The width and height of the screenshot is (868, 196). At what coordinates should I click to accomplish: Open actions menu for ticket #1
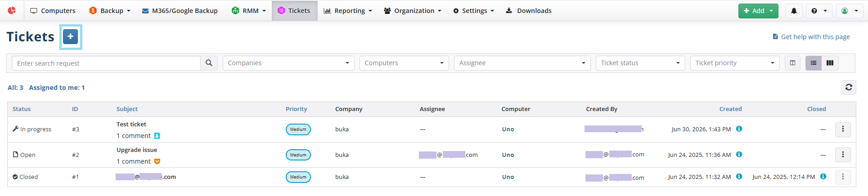click(843, 177)
